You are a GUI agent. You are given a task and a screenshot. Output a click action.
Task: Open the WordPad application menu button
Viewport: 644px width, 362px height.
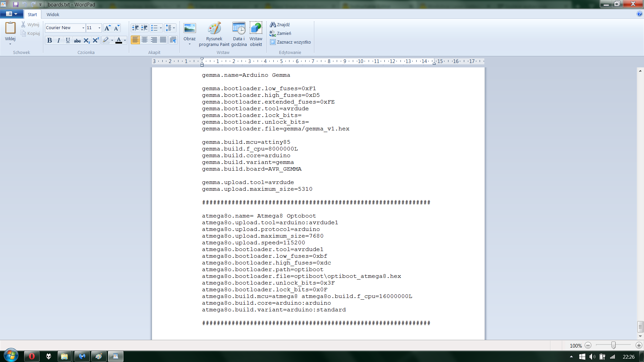click(11, 14)
